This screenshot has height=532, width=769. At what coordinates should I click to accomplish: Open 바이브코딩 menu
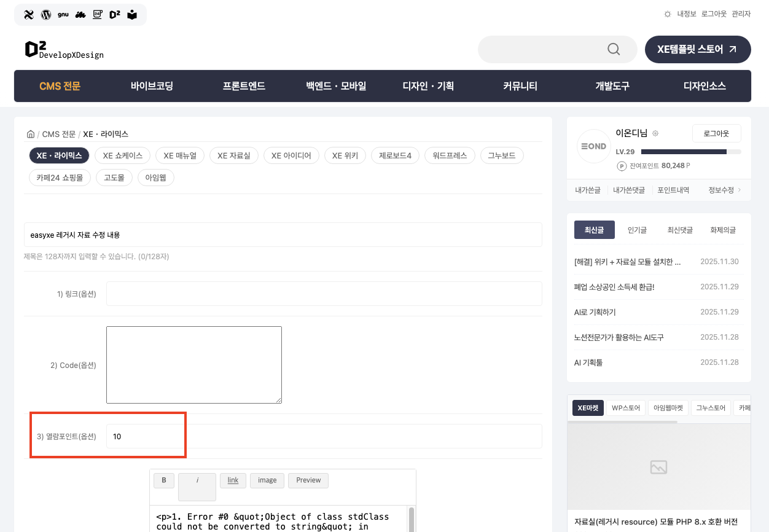[x=152, y=86]
